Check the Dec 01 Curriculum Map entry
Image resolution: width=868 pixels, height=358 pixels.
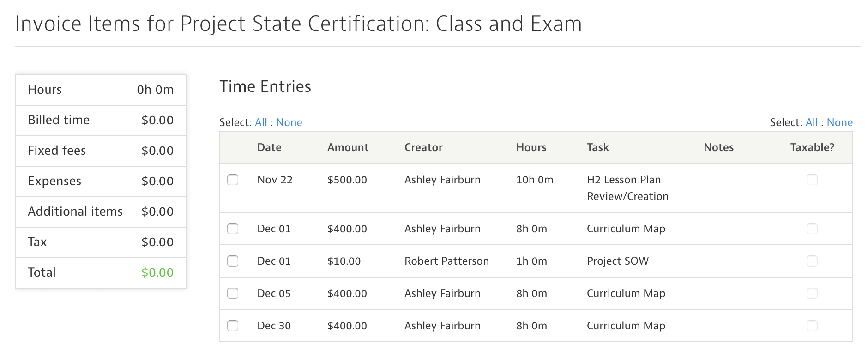[x=233, y=229]
